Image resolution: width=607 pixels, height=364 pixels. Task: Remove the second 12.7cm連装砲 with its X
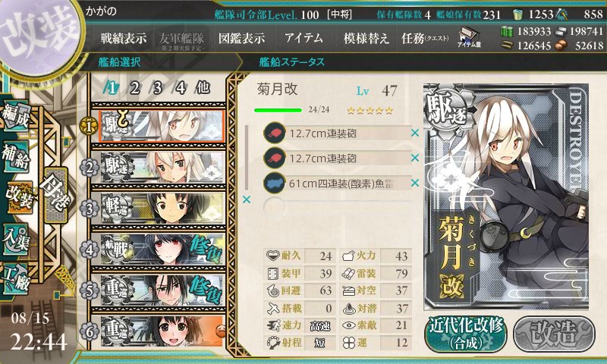coord(415,158)
